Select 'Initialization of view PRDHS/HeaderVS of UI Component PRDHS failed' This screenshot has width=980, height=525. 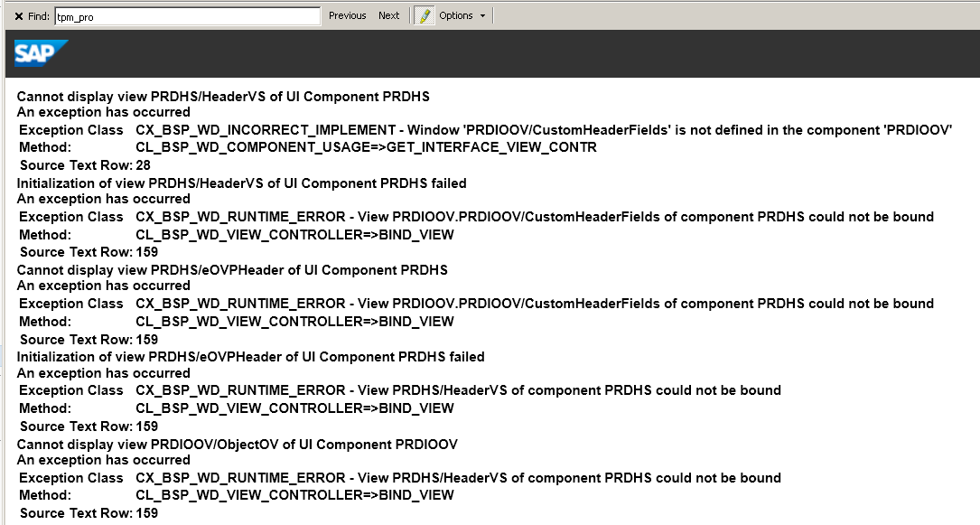point(241,183)
